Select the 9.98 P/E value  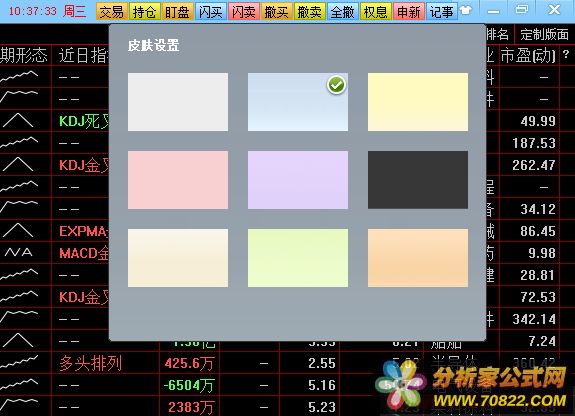[542, 253]
